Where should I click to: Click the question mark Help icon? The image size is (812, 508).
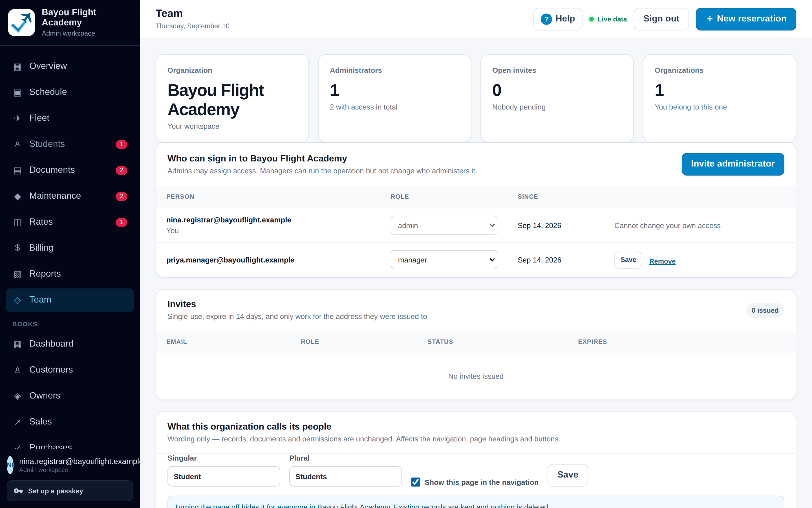point(546,19)
